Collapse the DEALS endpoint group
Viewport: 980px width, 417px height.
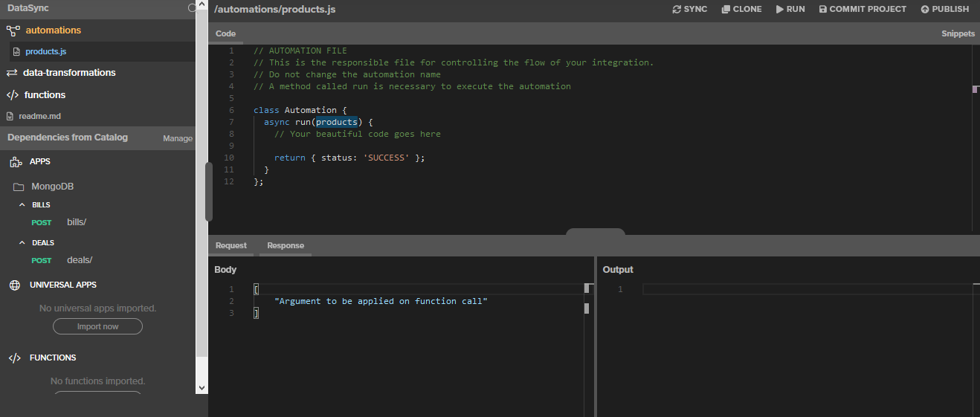tap(22, 242)
